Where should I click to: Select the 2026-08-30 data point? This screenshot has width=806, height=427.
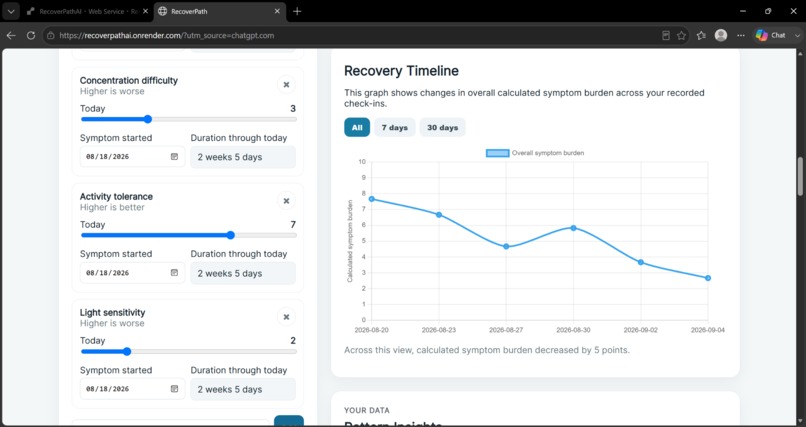coord(574,228)
